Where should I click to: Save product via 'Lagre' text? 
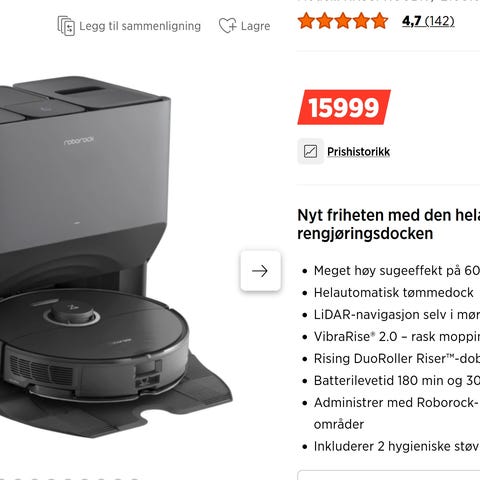255,26
